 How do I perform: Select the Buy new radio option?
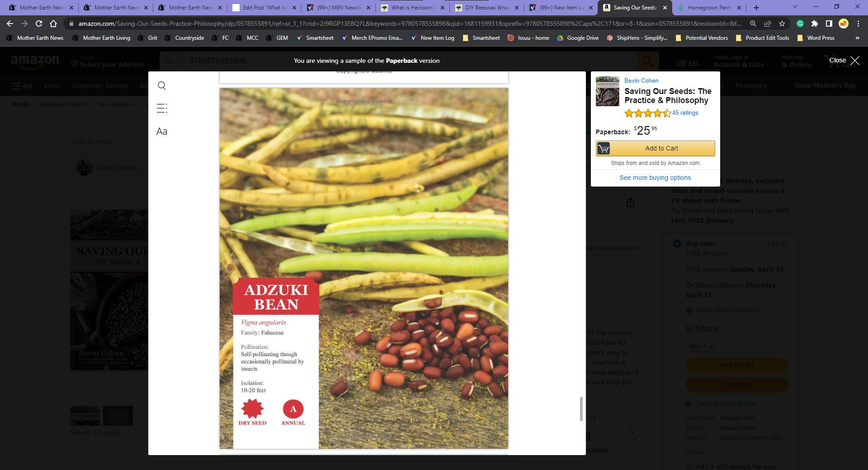click(677, 244)
